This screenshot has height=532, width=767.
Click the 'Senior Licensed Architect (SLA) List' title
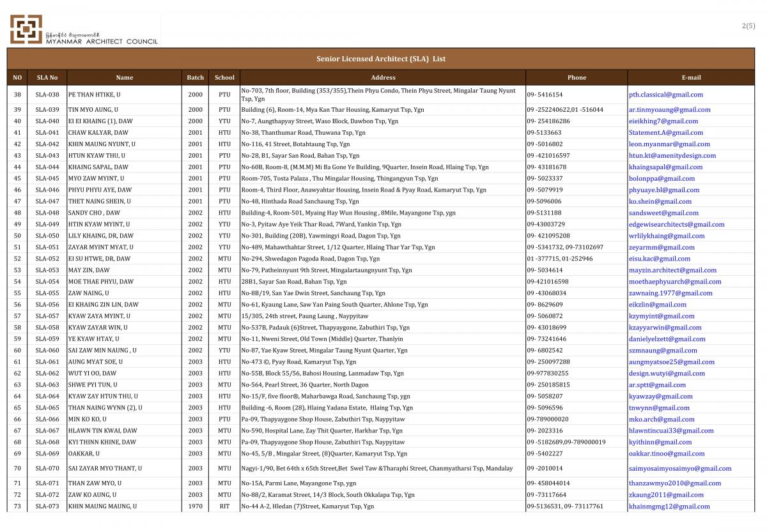pyautogui.click(x=381, y=59)
